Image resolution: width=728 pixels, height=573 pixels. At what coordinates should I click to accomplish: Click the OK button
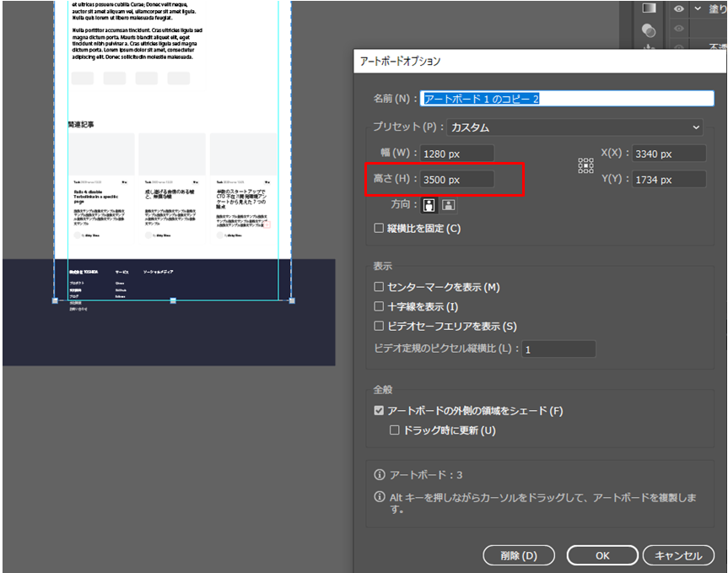(x=602, y=555)
